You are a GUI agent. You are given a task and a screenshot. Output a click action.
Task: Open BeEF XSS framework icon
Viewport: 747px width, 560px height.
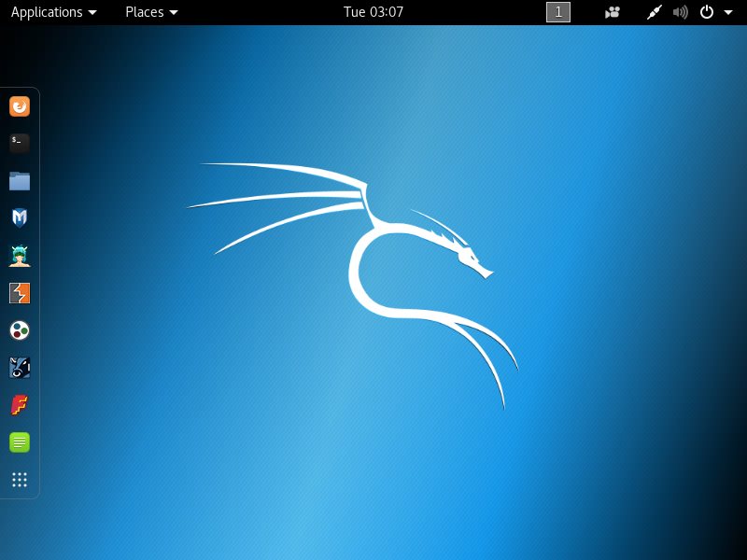[x=20, y=368]
